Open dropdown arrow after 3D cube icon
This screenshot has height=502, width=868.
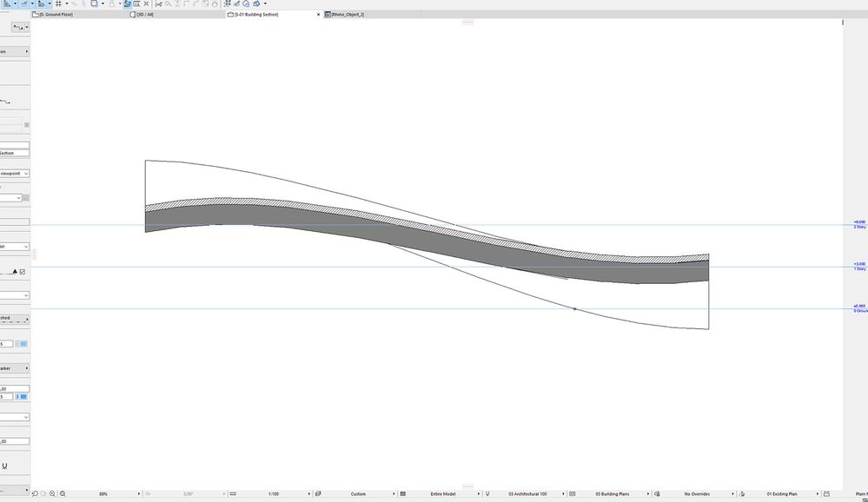(265, 3)
